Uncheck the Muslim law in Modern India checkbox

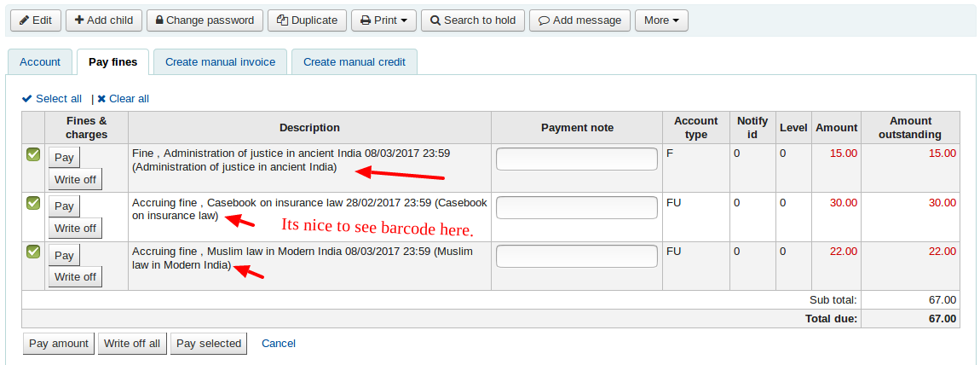33,252
